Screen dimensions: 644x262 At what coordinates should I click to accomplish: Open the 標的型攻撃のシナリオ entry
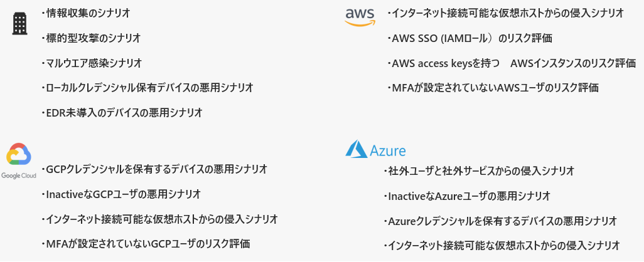tap(93, 38)
